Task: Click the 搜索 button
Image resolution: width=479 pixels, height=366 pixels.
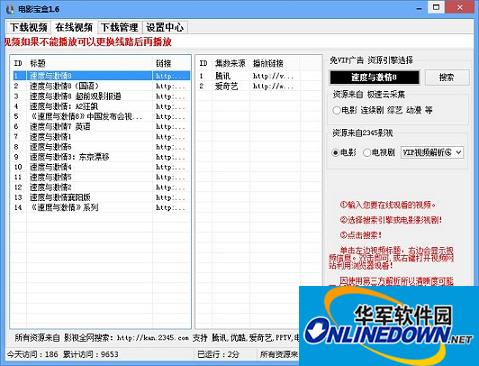Action: 447,78
